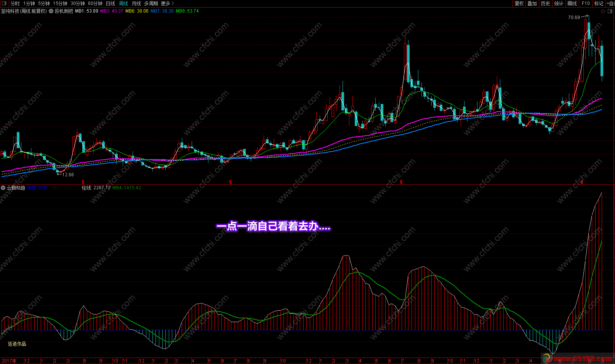The height and width of the screenshot is (364, 615).
Task: Click the 云鹤知趋 indicator name
Action: click(x=16, y=188)
